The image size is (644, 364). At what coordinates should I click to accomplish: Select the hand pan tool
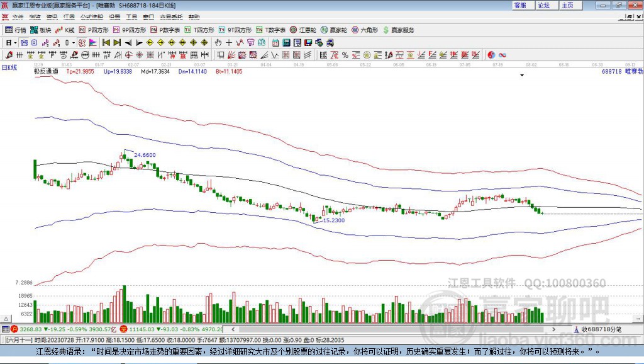[x=218, y=43]
